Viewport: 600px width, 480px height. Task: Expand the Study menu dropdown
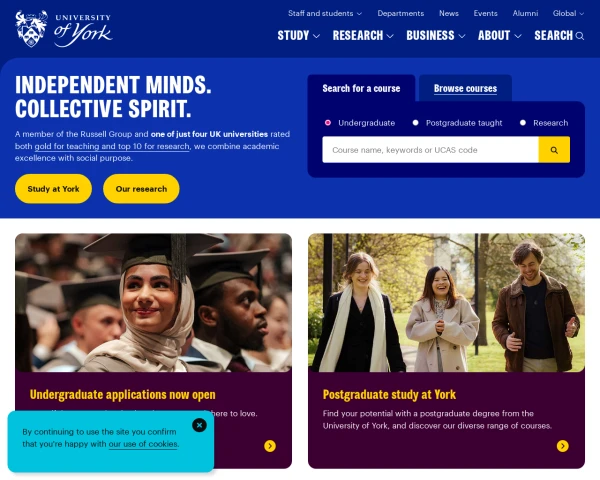point(298,36)
